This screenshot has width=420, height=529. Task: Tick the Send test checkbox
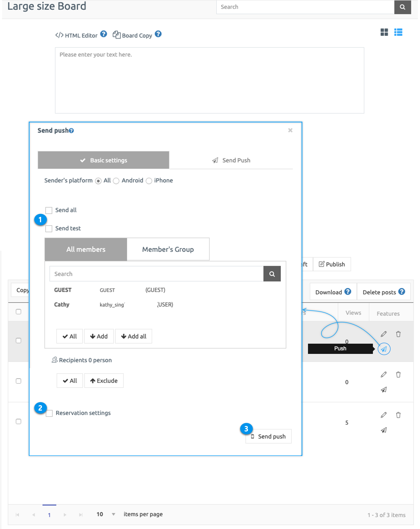click(x=49, y=228)
